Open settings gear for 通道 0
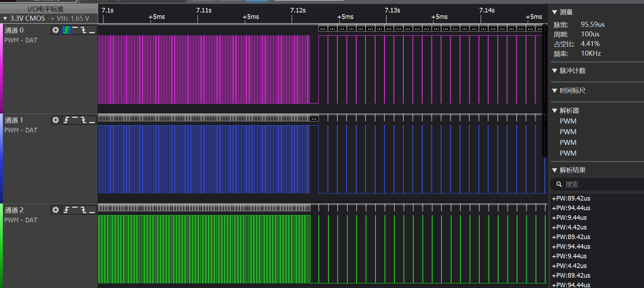This screenshot has width=644, height=288. (x=55, y=30)
